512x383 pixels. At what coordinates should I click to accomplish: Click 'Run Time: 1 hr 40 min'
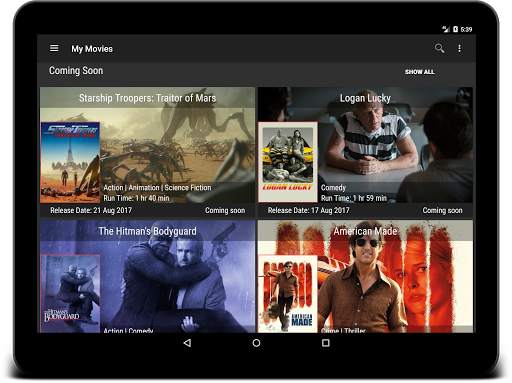point(136,198)
